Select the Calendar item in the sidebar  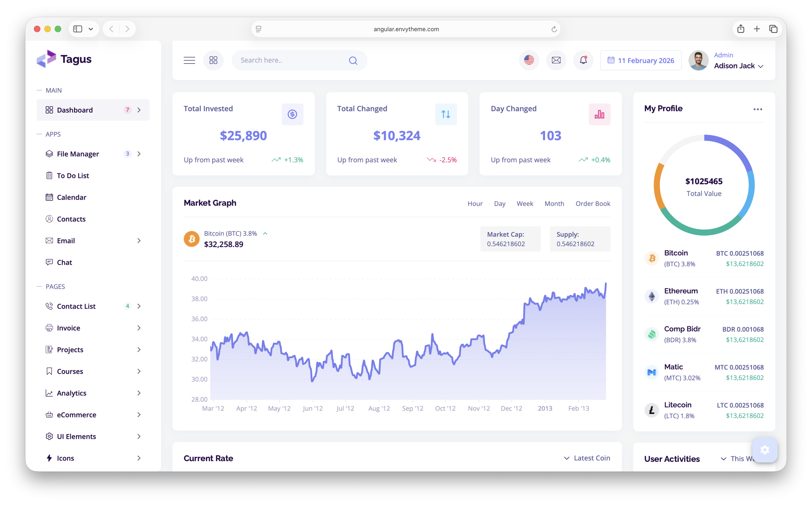pyautogui.click(x=72, y=197)
